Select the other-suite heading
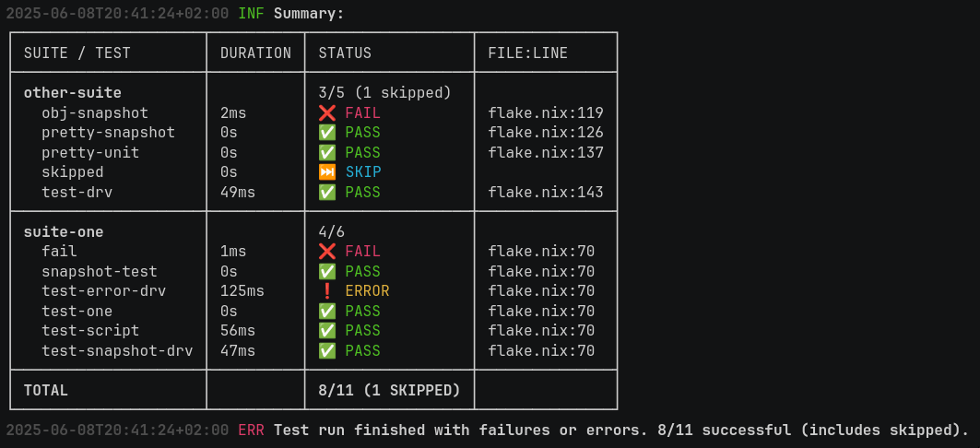This screenshot has width=980, height=448. [x=73, y=93]
